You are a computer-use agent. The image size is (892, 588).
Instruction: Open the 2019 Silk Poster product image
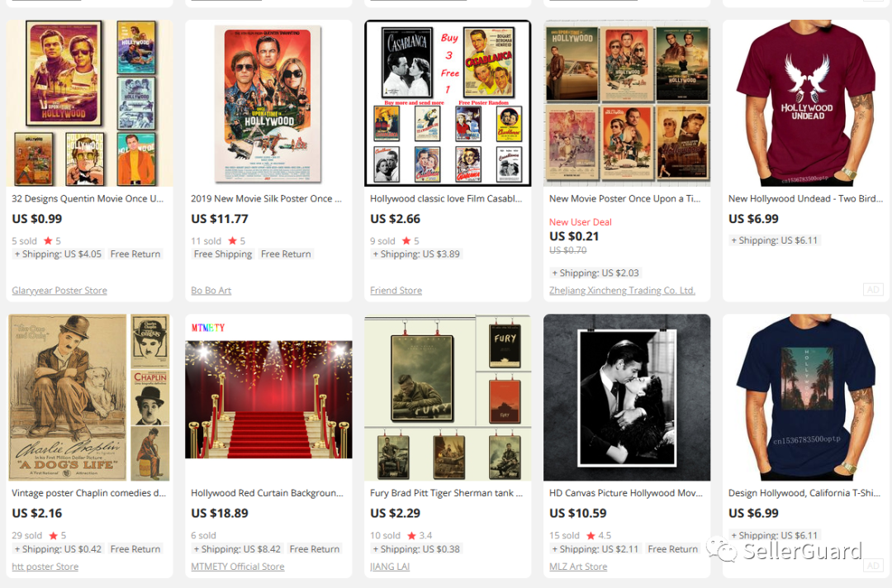[268, 103]
